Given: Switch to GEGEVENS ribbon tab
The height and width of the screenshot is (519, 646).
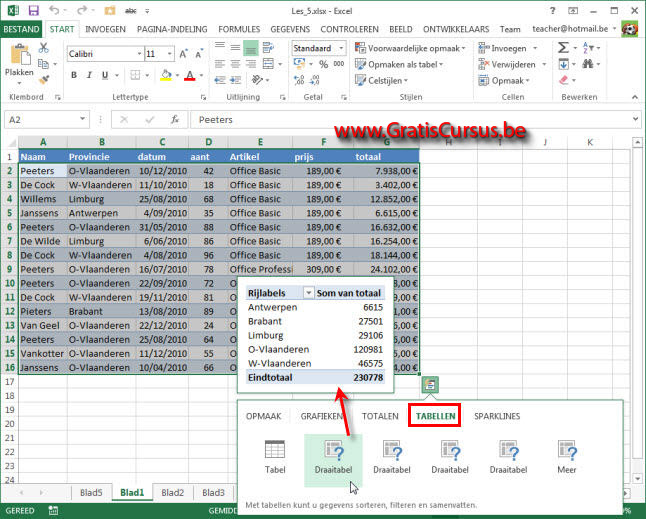Looking at the screenshot, I should click(x=290, y=29).
